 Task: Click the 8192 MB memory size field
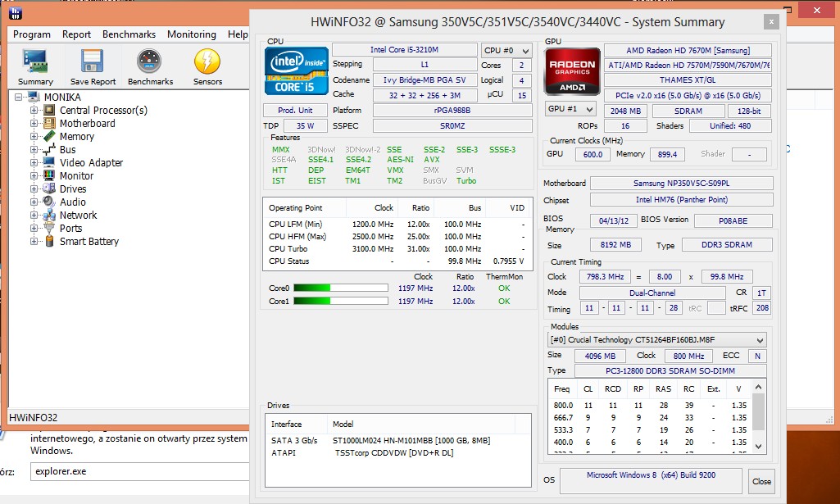pos(615,245)
